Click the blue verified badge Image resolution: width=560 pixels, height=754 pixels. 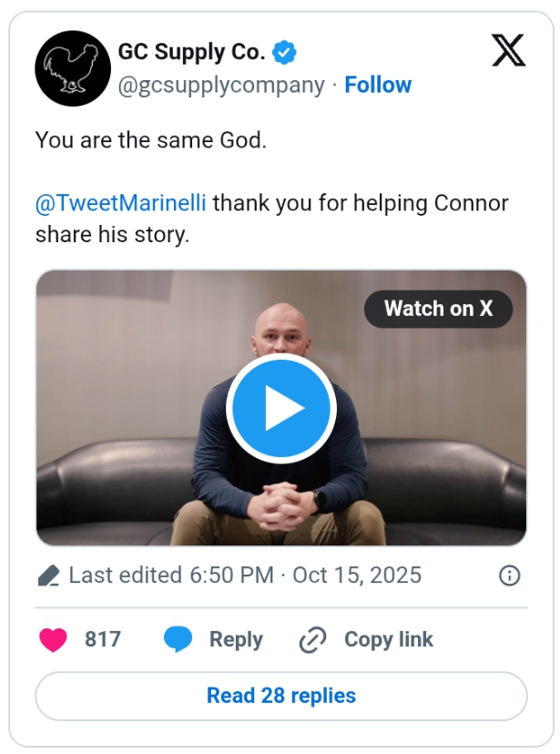tap(285, 53)
